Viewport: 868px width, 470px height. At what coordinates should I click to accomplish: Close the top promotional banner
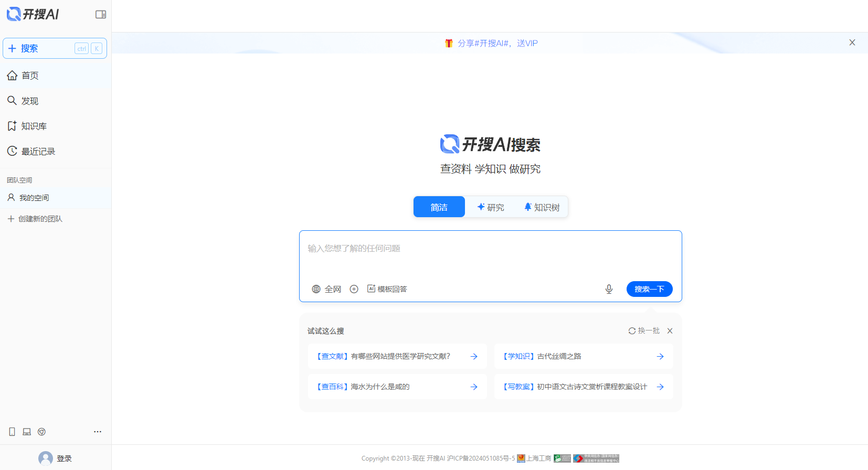coord(852,42)
